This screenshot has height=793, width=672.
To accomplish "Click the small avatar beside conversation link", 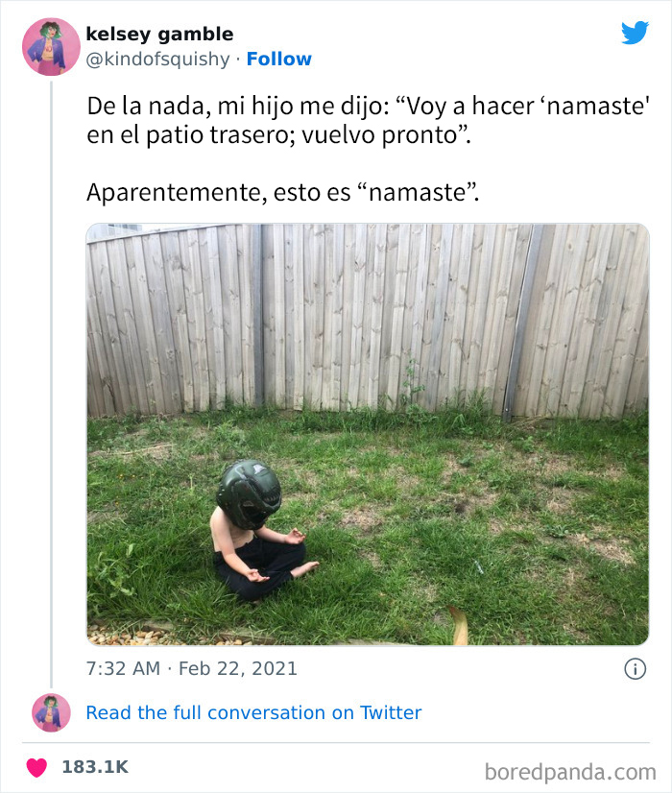I will click(51, 713).
